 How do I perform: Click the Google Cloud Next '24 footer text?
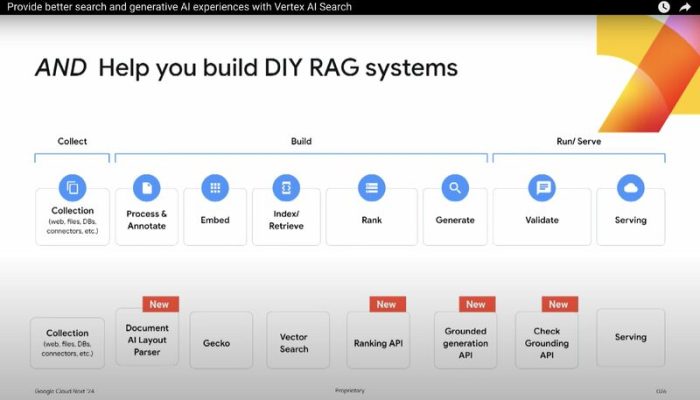[x=65, y=391]
